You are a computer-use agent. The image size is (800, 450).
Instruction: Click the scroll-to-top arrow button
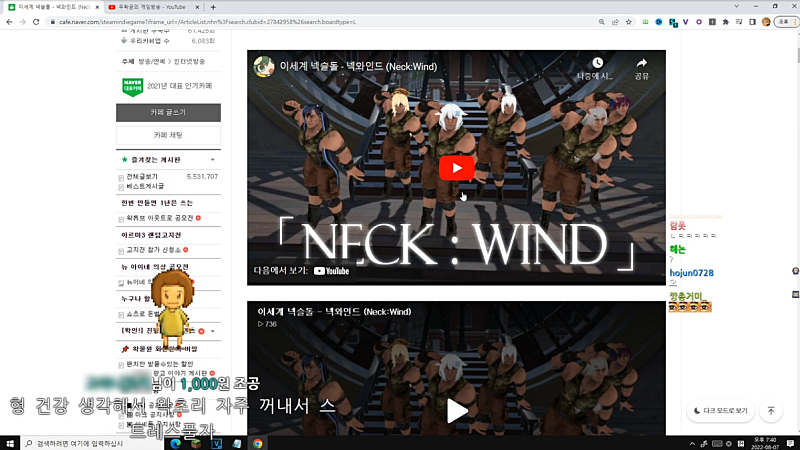point(772,411)
